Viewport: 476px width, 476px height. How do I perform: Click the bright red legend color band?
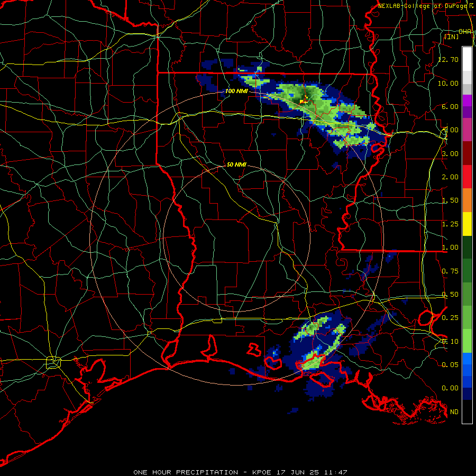(x=467, y=177)
